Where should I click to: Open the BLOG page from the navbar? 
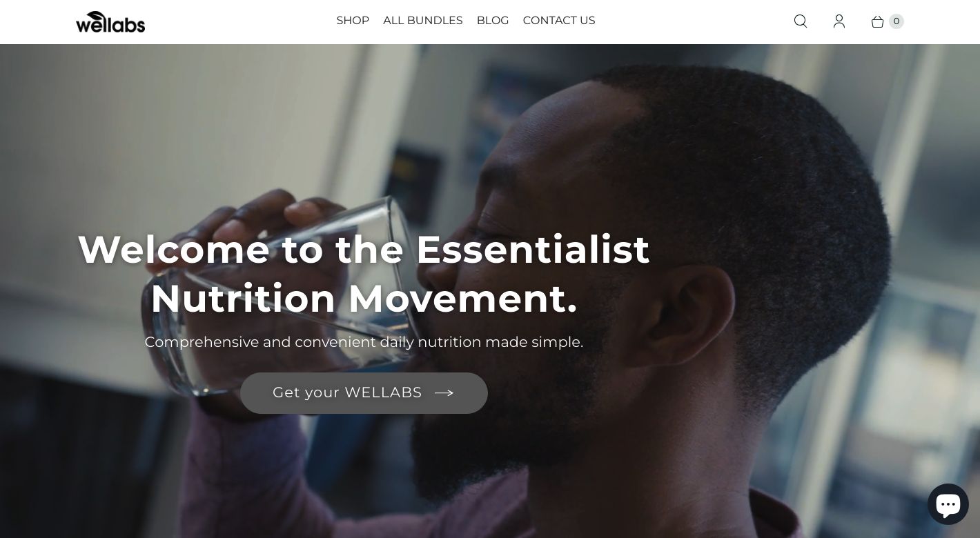pos(493,21)
